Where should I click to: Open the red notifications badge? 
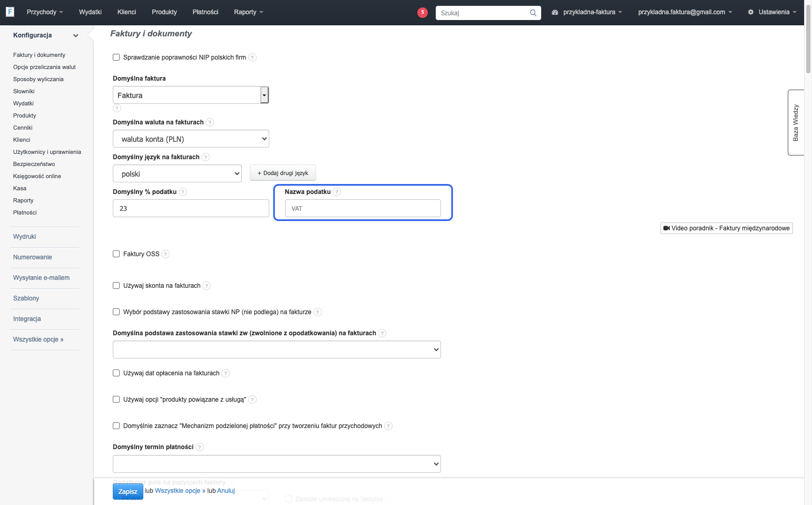(x=423, y=12)
